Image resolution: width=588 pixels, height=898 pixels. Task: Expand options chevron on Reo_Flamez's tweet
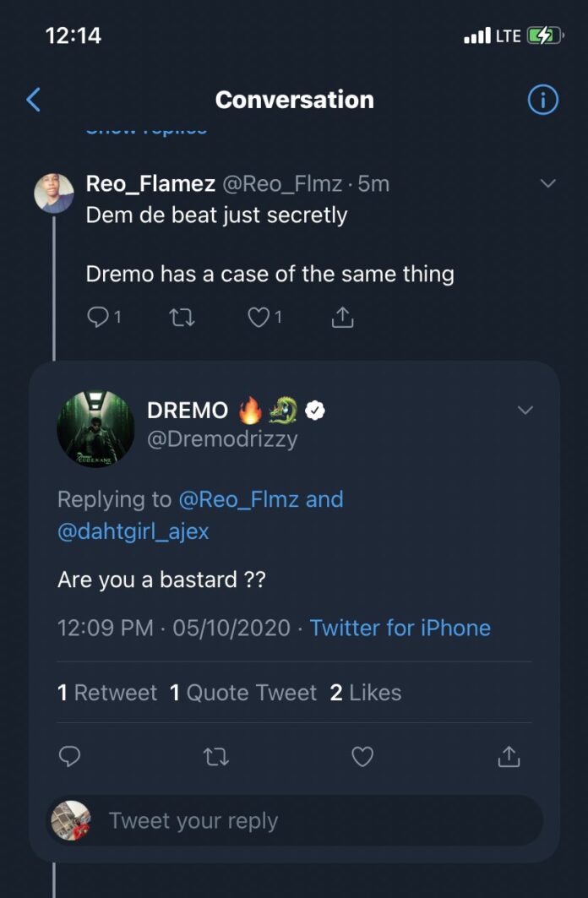[548, 183]
